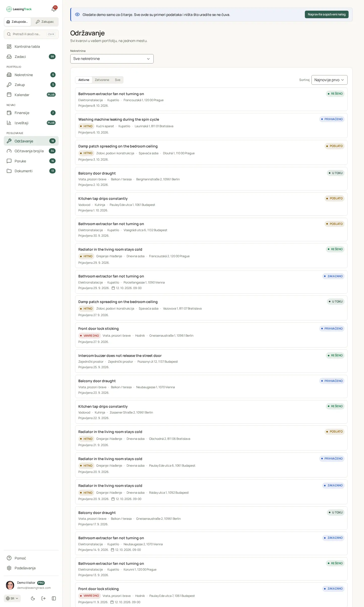Collapse sidebar with the panel icon

(x=54, y=598)
